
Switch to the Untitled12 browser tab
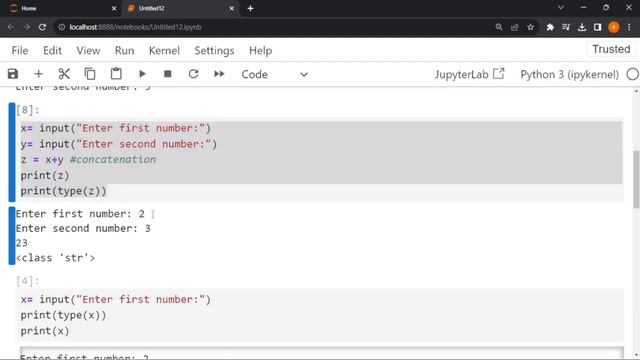coord(180,8)
